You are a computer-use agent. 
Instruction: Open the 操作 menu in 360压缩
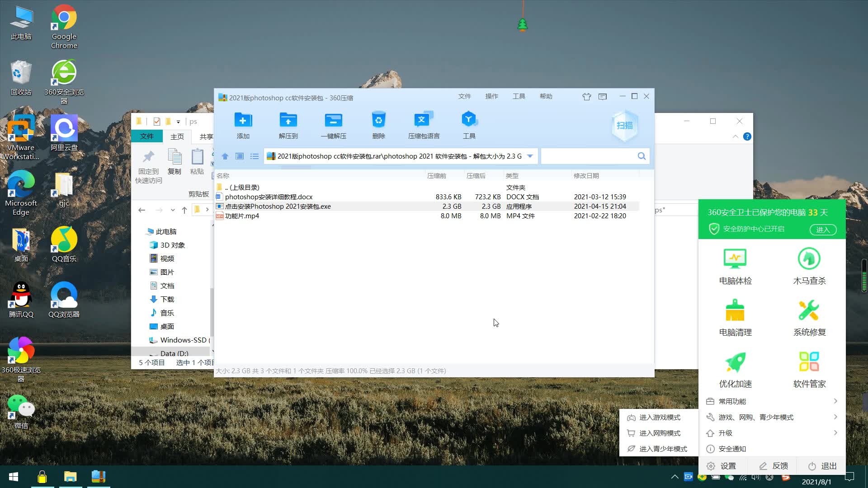click(491, 96)
